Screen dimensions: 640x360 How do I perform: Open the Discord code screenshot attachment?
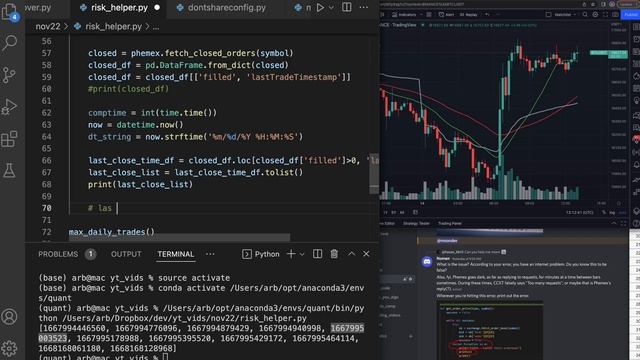[490, 330]
